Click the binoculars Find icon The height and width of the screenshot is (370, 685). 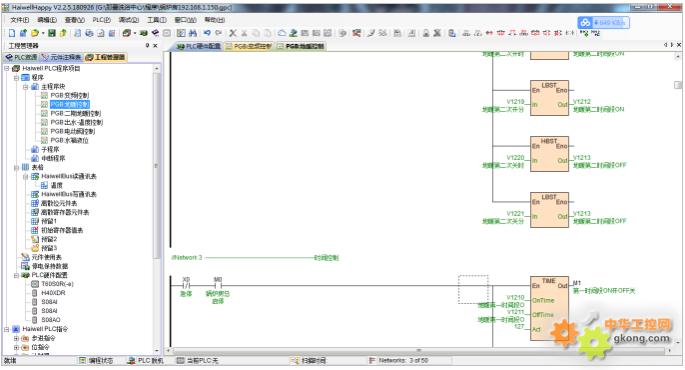[193, 33]
